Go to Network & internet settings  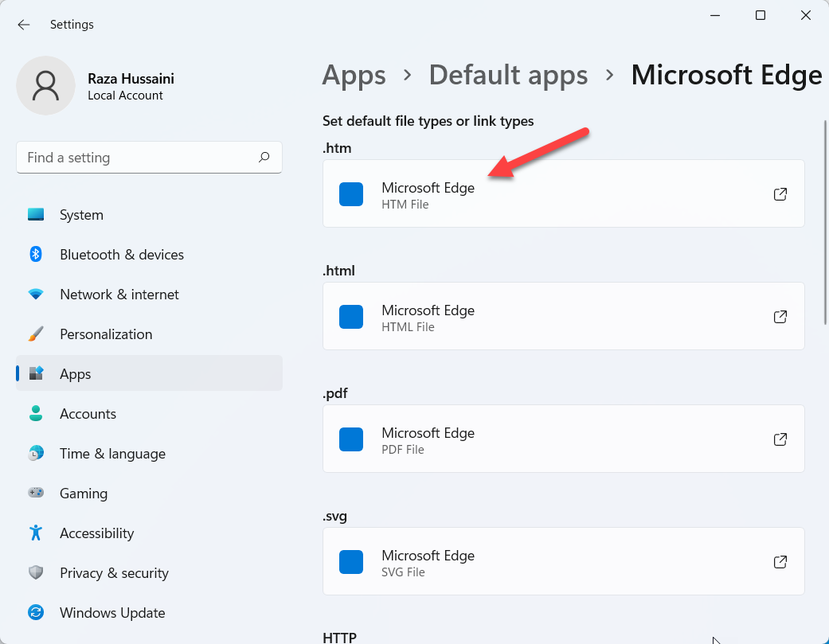pyautogui.click(x=119, y=295)
